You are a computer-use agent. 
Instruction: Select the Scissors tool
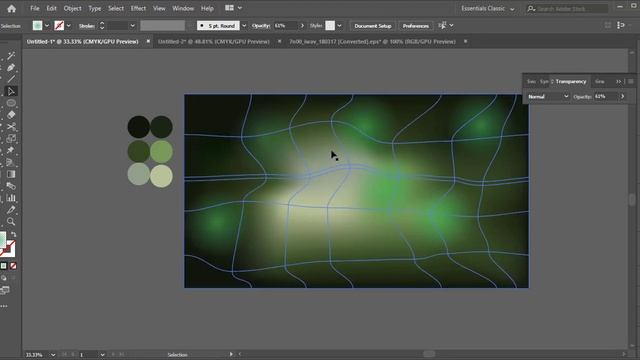[11, 127]
